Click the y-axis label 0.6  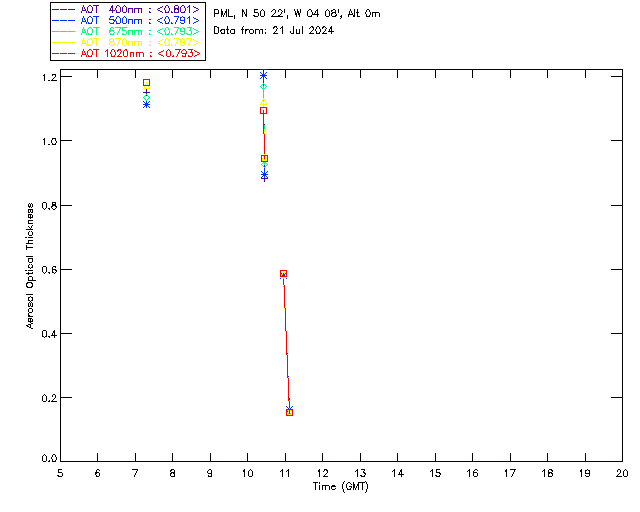click(x=49, y=269)
